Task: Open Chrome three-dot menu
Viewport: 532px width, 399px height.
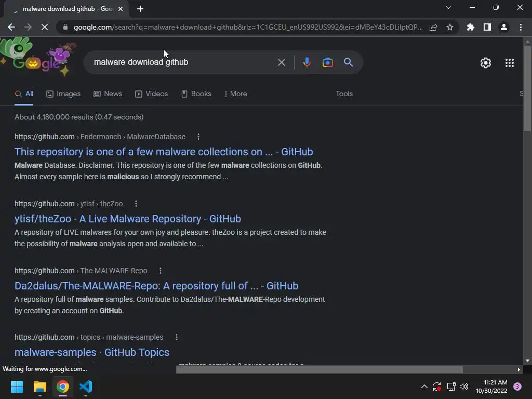Action: (521, 27)
